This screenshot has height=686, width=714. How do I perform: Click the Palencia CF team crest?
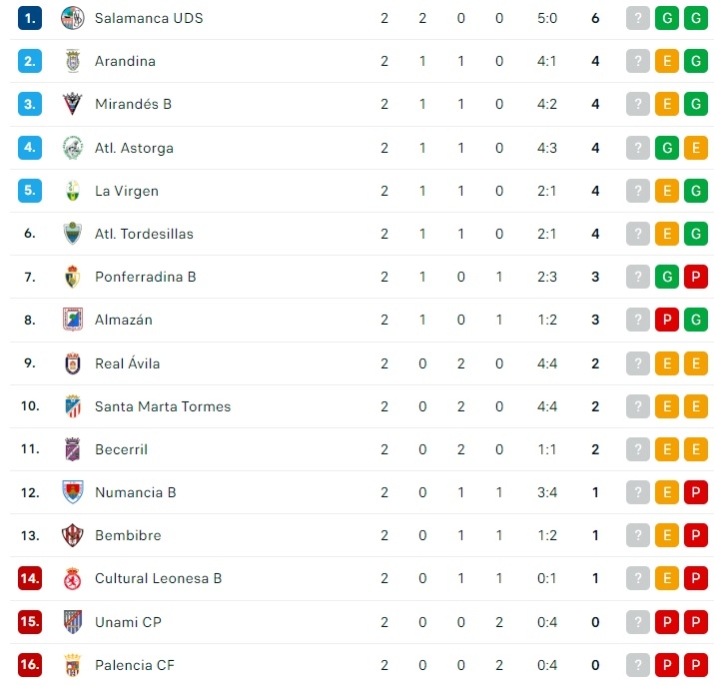coord(72,665)
